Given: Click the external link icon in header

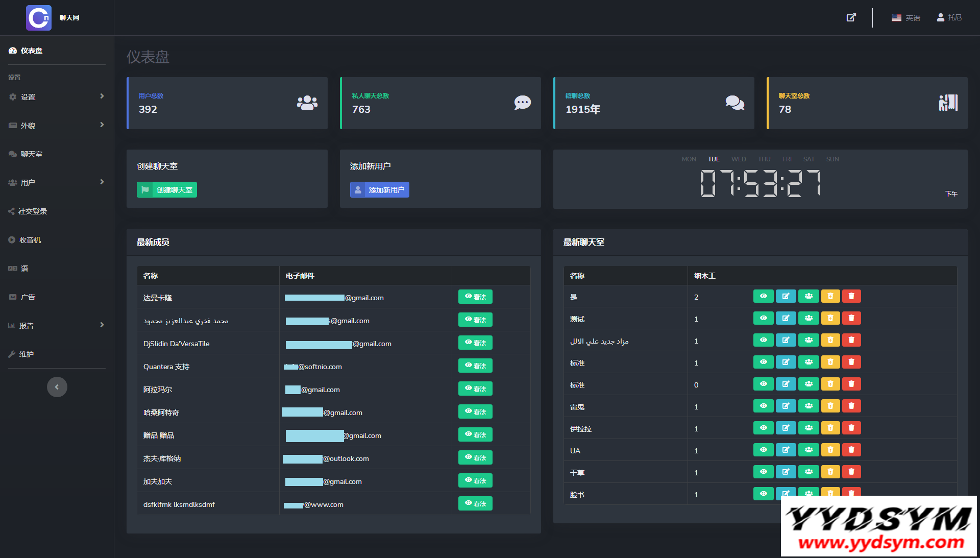Looking at the screenshot, I should click(x=851, y=17).
